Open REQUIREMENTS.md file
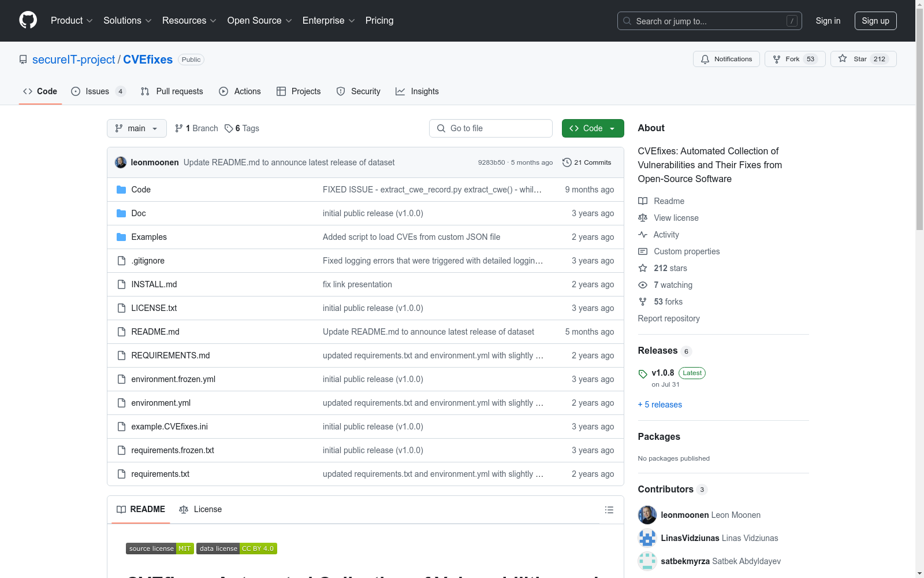Image resolution: width=924 pixels, height=578 pixels. [170, 355]
